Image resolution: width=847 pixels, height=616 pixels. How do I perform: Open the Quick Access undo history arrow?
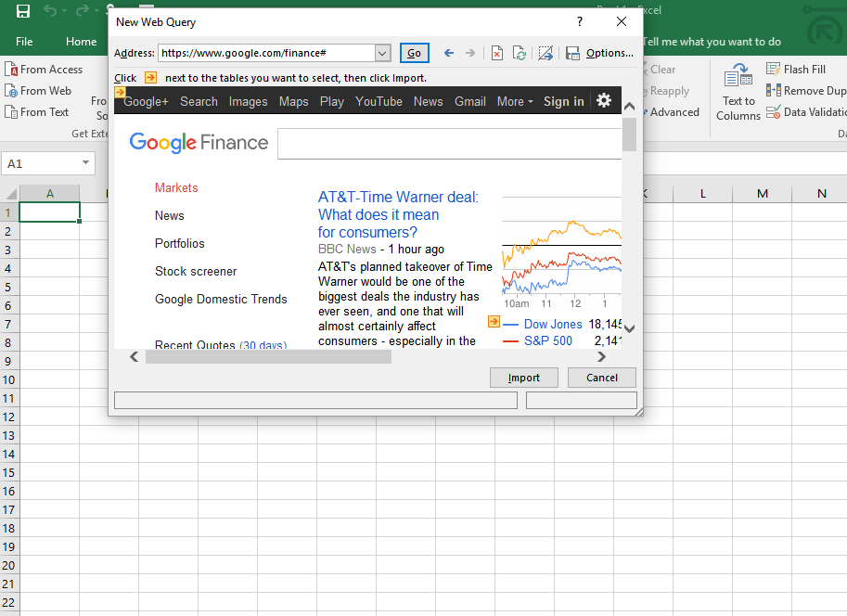point(65,11)
